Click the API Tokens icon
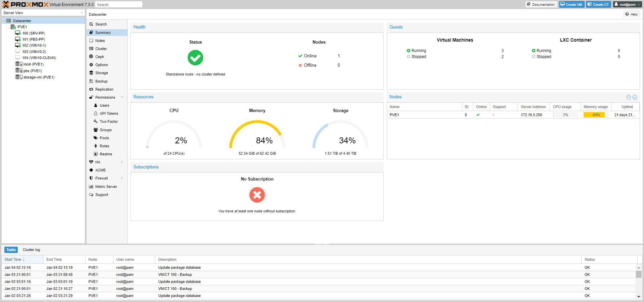This screenshot has height=302, width=644. pos(96,113)
